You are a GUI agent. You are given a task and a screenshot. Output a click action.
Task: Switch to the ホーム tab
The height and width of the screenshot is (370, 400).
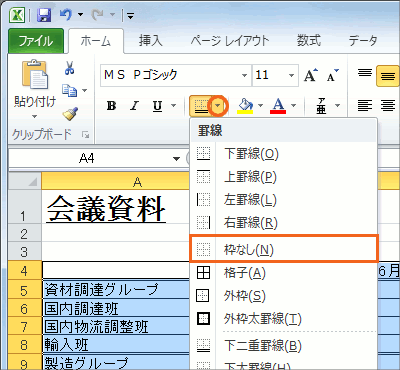pyautogui.click(x=96, y=41)
